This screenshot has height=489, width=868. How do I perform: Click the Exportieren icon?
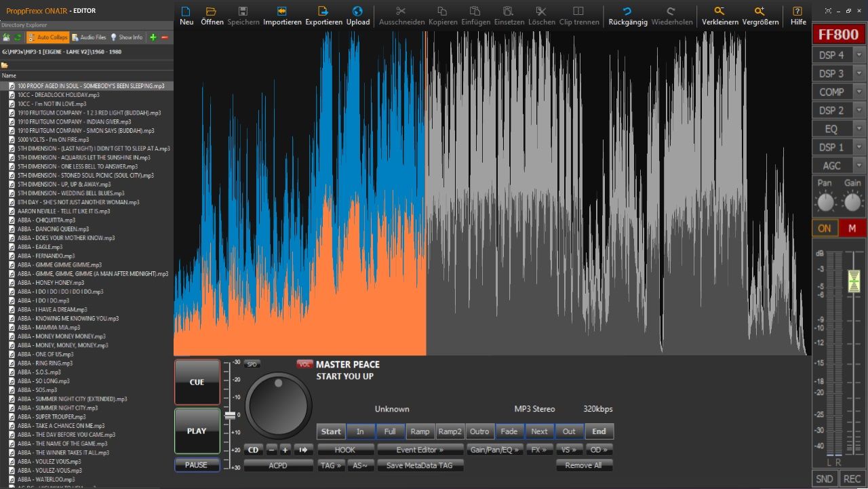(x=323, y=12)
